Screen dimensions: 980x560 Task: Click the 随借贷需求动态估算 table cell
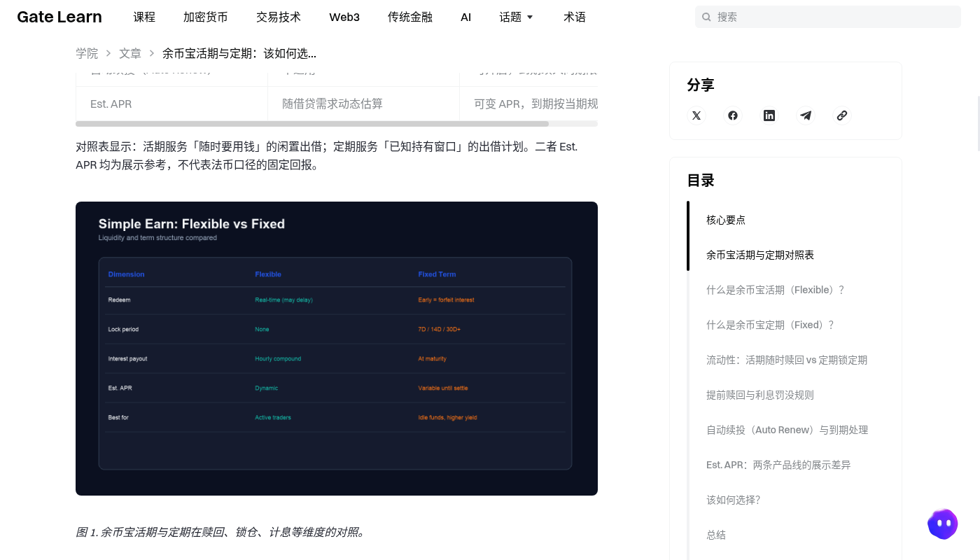pyautogui.click(x=363, y=104)
